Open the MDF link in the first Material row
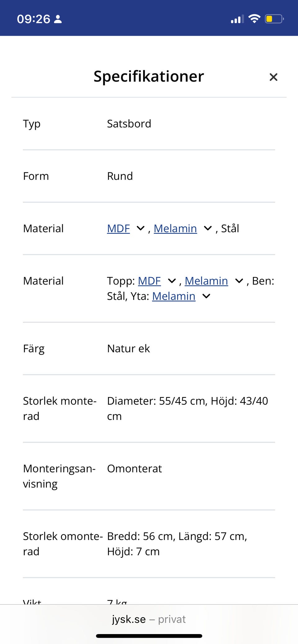The width and height of the screenshot is (298, 644). coord(118,228)
